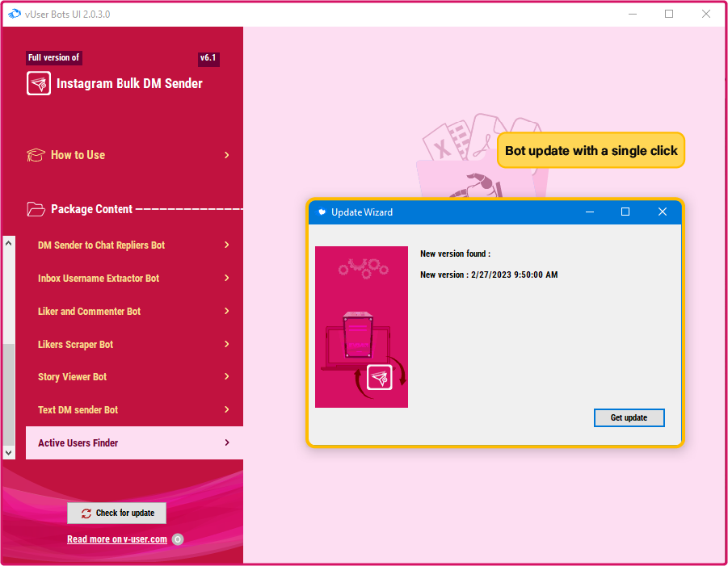Click the update illustration in Update Wizard

click(362, 327)
